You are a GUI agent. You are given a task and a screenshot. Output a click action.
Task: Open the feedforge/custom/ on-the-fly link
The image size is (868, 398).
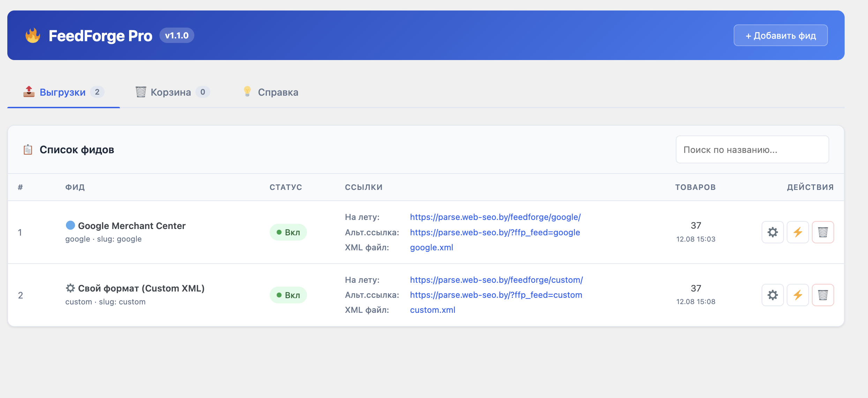(496, 280)
